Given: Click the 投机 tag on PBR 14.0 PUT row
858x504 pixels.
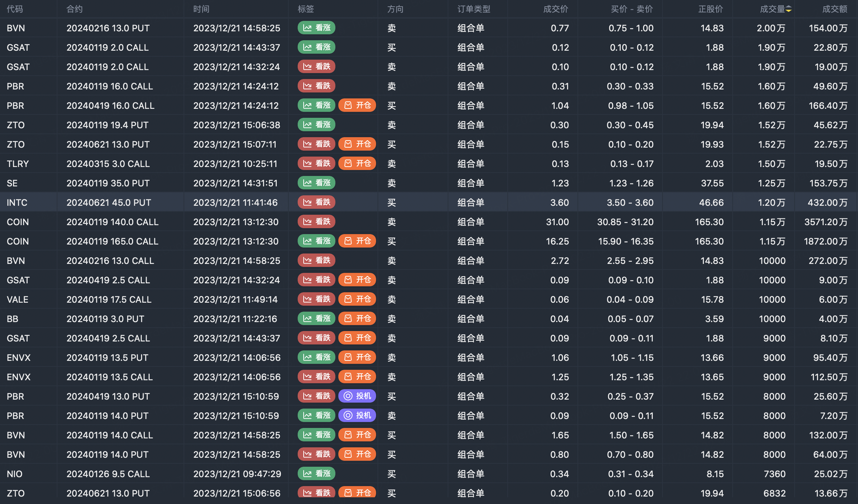Looking at the screenshot, I should [357, 416].
